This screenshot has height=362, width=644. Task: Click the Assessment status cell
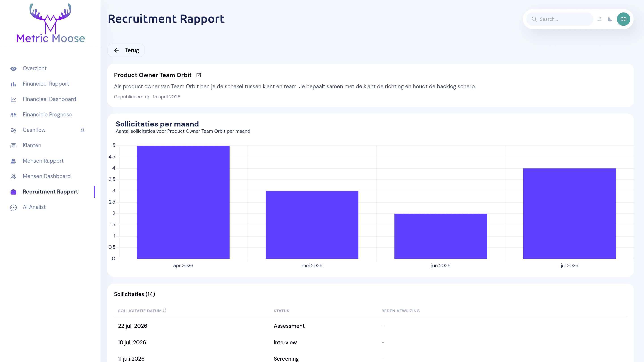pyautogui.click(x=289, y=326)
